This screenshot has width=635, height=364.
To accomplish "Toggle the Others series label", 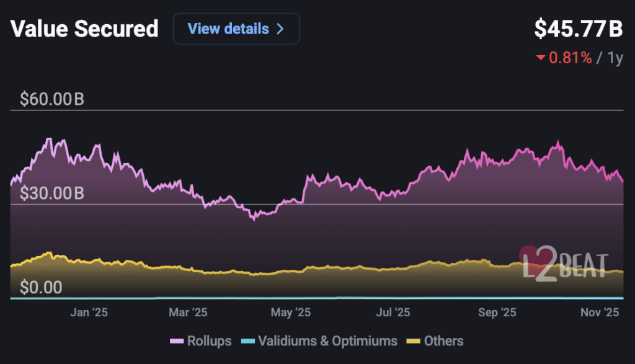I will click(444, 341).
